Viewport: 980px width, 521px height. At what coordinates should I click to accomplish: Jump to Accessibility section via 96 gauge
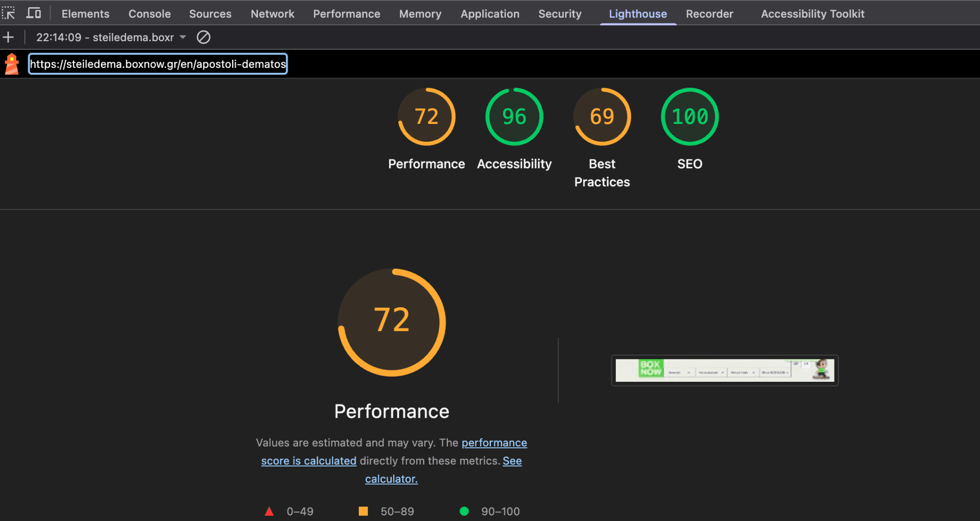pos(514,117)
